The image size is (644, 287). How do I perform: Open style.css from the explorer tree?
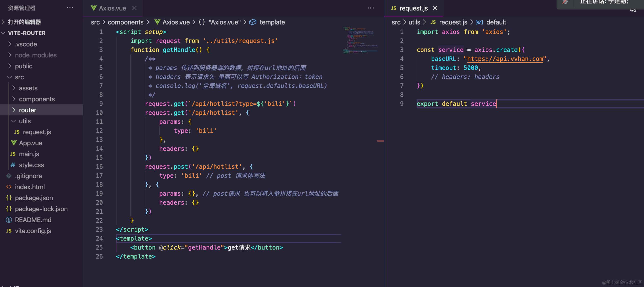pos(31,165)
